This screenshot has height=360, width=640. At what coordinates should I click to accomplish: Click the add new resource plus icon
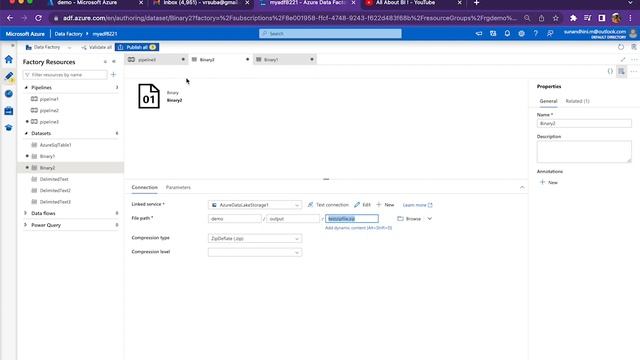click(x=113, y=75)
